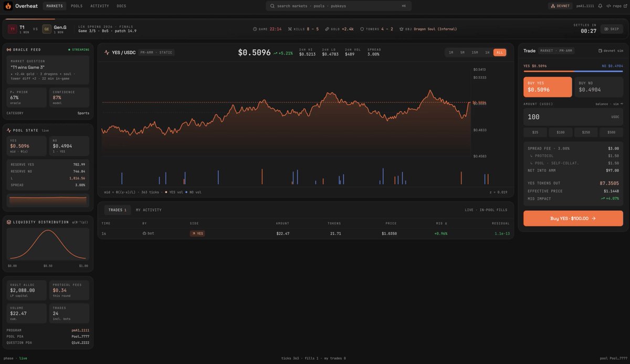
Task: Click the Liquidity Distribution layers icon
Action: point(9,222)
